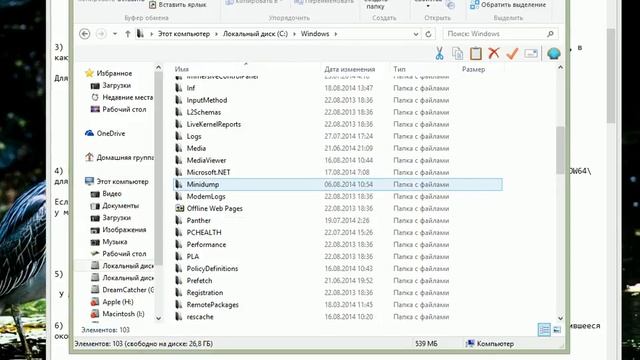Open Этот компьютер in the address breadcrumb

184,34
